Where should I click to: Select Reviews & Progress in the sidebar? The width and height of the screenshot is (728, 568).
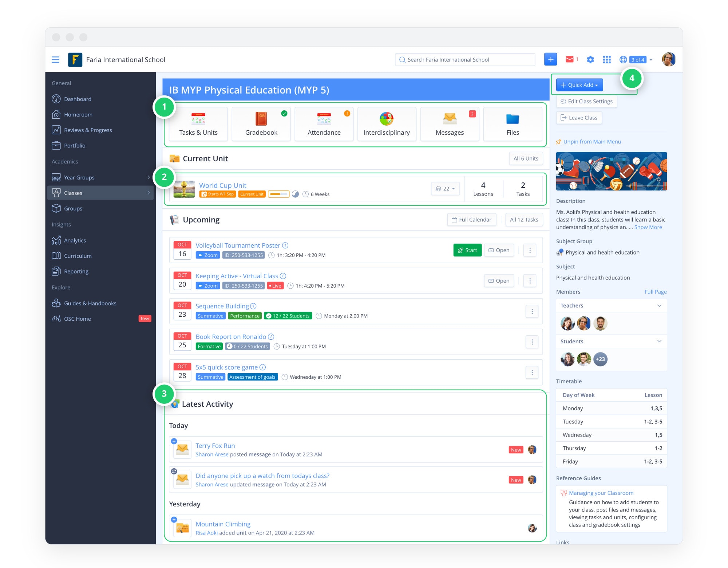pos(88,130)
